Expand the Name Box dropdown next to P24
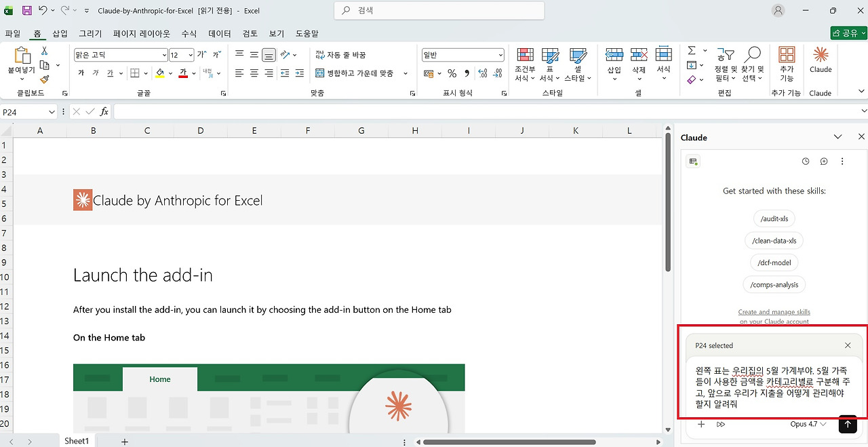The width and height of the screenshot is (868, 447). pyautogui.click(x=52, y=112)
